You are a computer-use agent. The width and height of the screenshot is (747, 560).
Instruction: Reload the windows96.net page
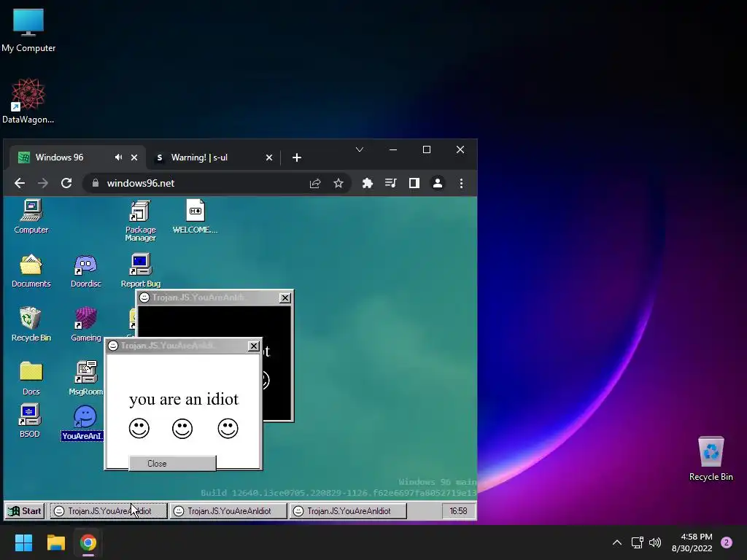click(66, 183)
